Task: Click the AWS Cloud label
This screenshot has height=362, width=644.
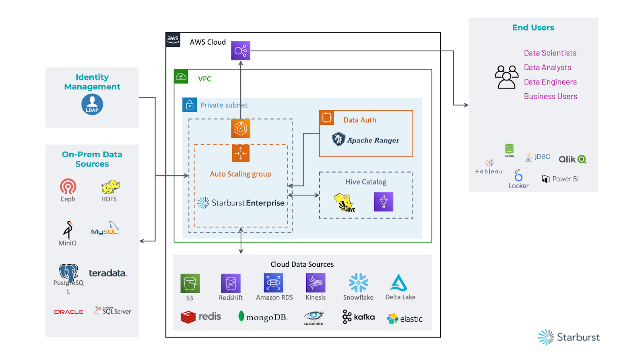Action: (208, 42)
